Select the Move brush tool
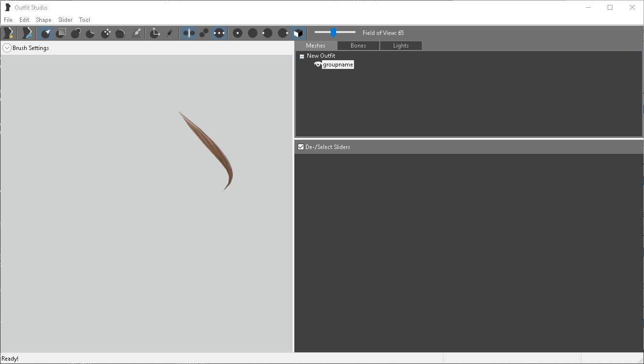The height and width of the screenshot is (364, 644). 106,33
